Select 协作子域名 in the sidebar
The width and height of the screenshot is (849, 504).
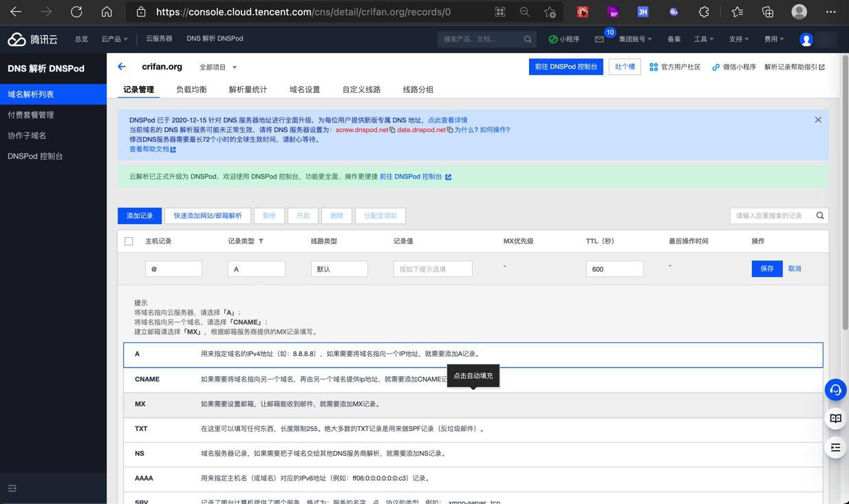tap(53, 135)
